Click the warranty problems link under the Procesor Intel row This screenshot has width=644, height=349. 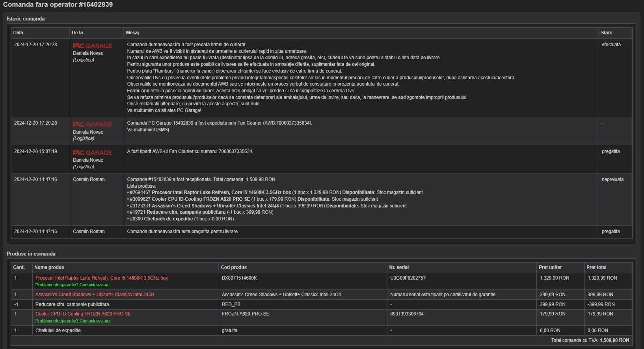(73, 285)
